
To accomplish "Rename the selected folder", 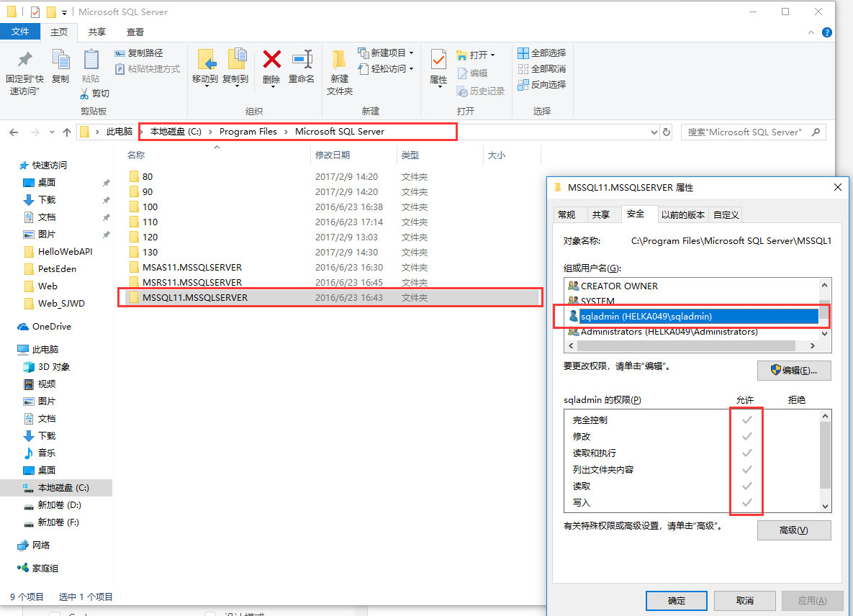I will 302,66.
